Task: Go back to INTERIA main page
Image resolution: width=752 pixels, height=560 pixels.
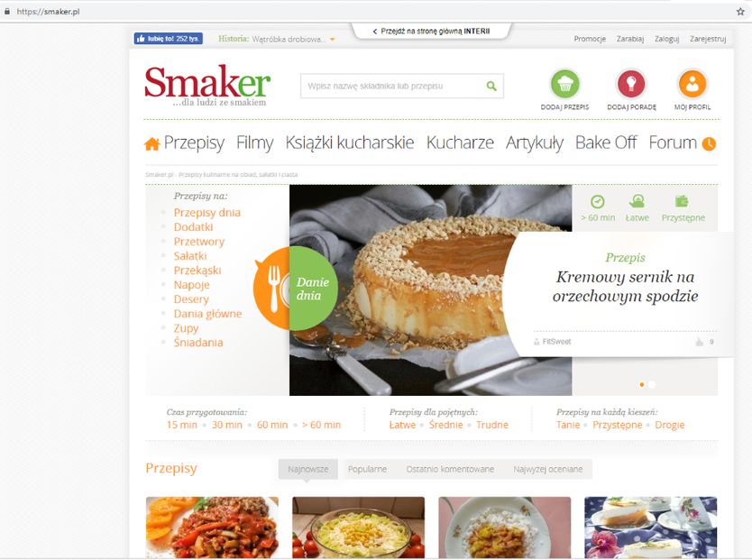Action: (x=431, y=32)
